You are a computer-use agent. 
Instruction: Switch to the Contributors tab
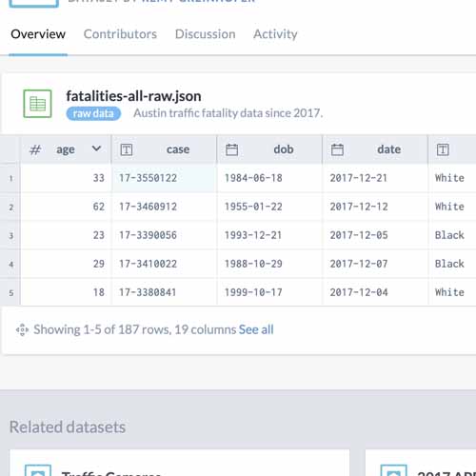tap(120, 34)
